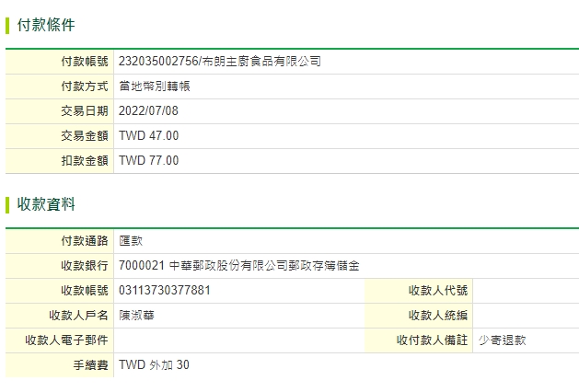Screen dimensions: 579x392
Task: Click the empty 收款人代號 value cell
Action: [526, 291]
